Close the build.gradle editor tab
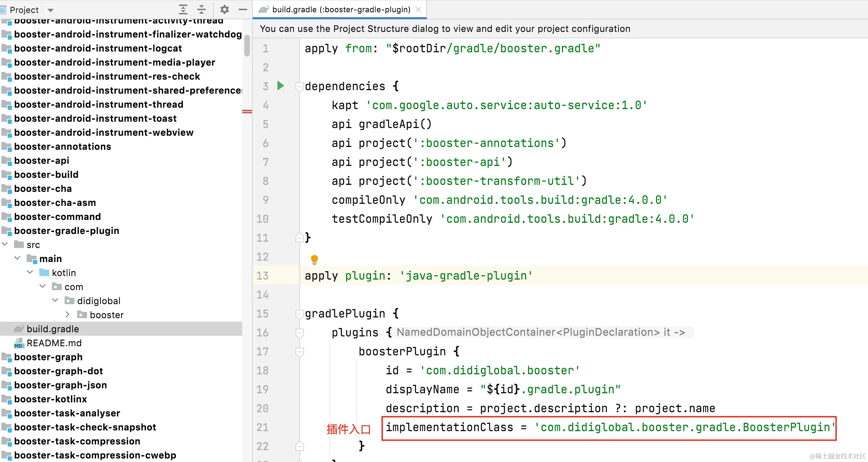 418,9
